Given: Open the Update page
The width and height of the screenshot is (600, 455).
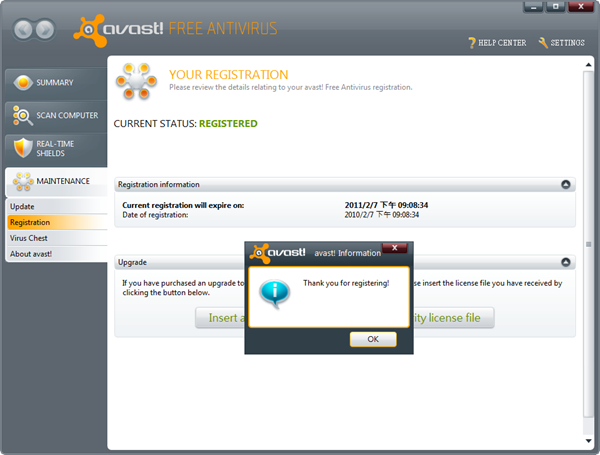Looking at the screenshot, I should pos(57,207).
